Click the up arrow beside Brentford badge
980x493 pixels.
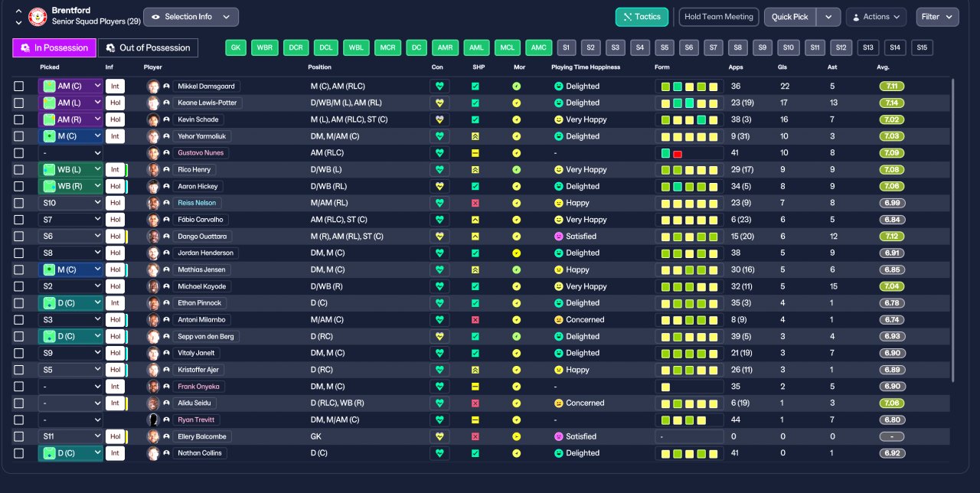pyautogui.click(x=18, y=11)
